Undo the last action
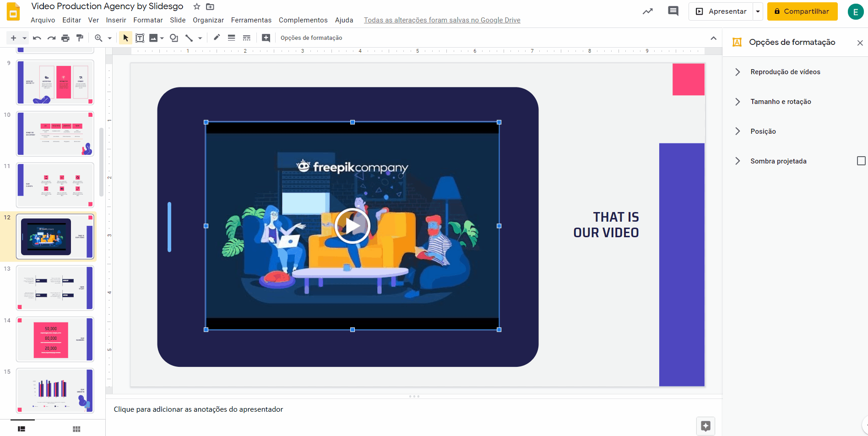Image resolution: width=868 pixels, height=436 pixels. coord(37,38)
